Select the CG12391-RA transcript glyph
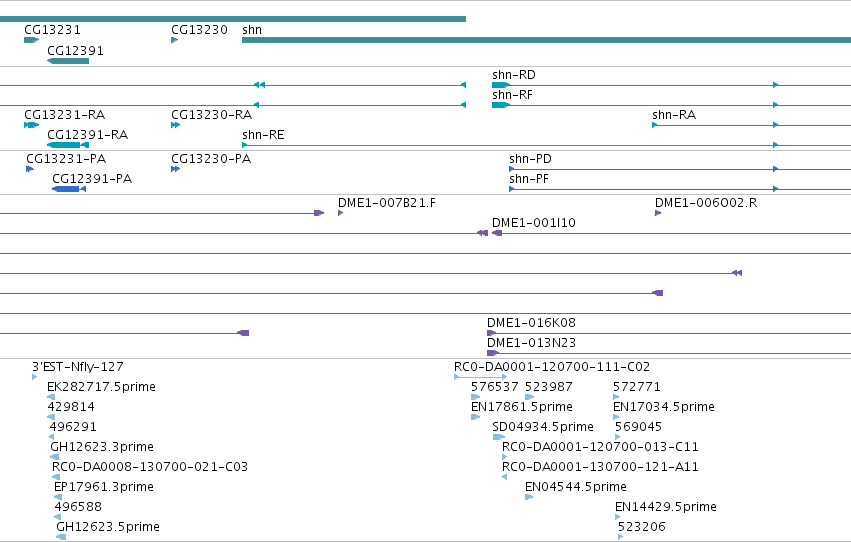The height and width of the screenshot is (542, 851). (x=68, y=145)
